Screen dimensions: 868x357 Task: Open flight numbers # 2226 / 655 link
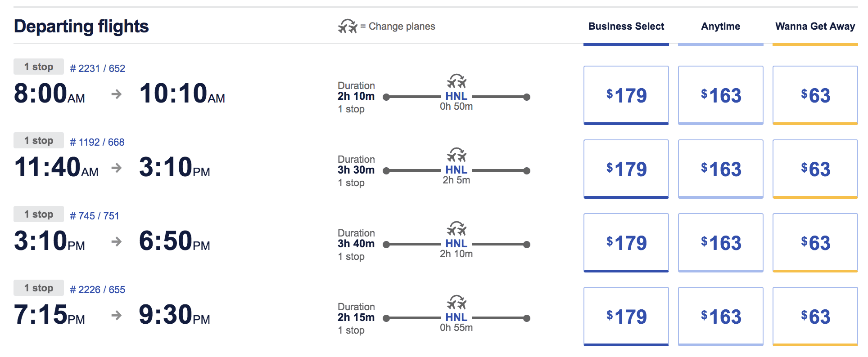[x=98, y=290]
